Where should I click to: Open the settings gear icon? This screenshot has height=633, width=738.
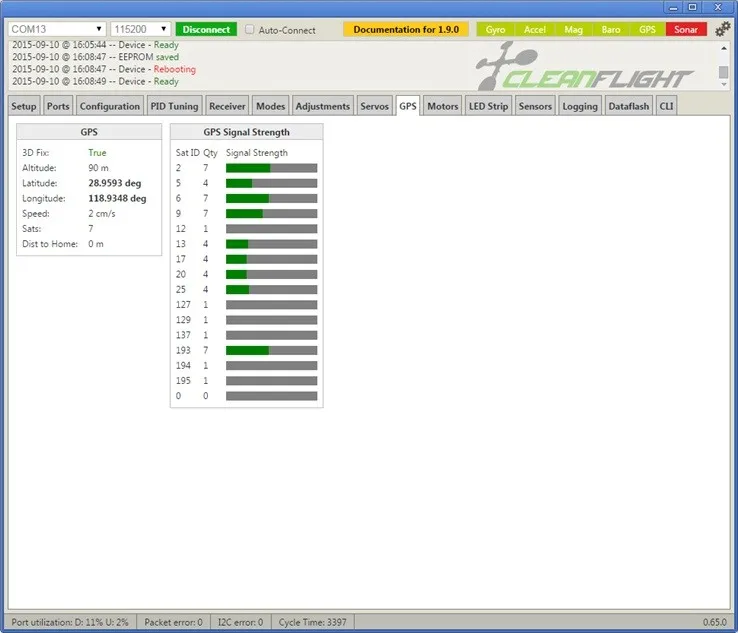tap(722, 29)
